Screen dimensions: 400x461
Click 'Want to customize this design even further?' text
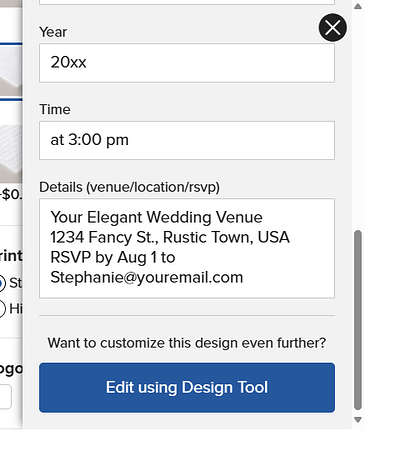coord(187,343)
